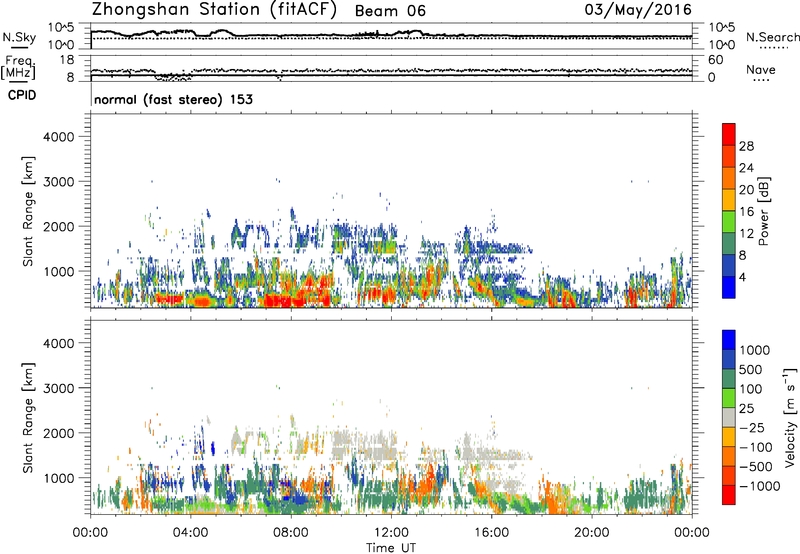The width and height of the screenshot is (800, 554).
Task: Select the 24–28 dB orange-red power swatch
Action: coord(729,156)
